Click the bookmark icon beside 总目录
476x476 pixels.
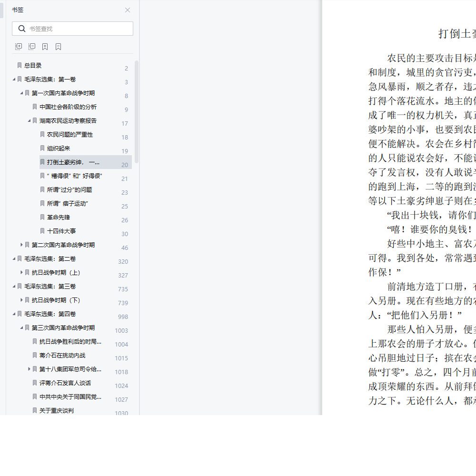coord(19,65)
